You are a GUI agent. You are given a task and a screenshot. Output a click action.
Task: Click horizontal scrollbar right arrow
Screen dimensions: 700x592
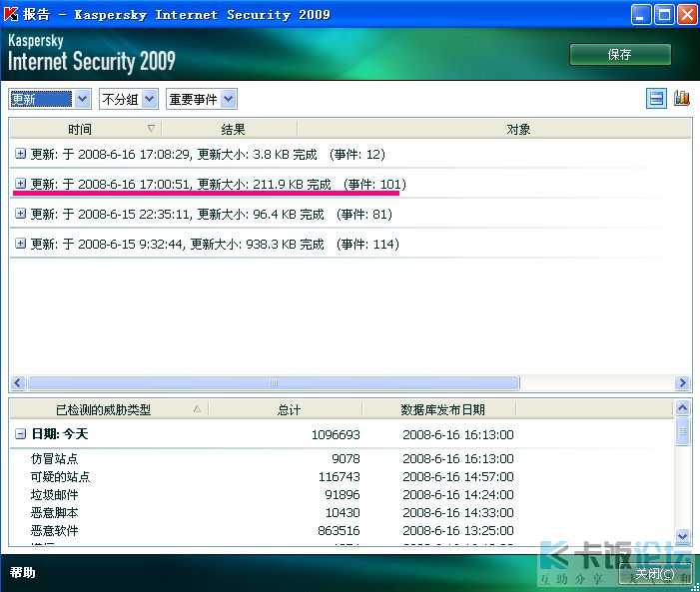click(x=682, y=382)
